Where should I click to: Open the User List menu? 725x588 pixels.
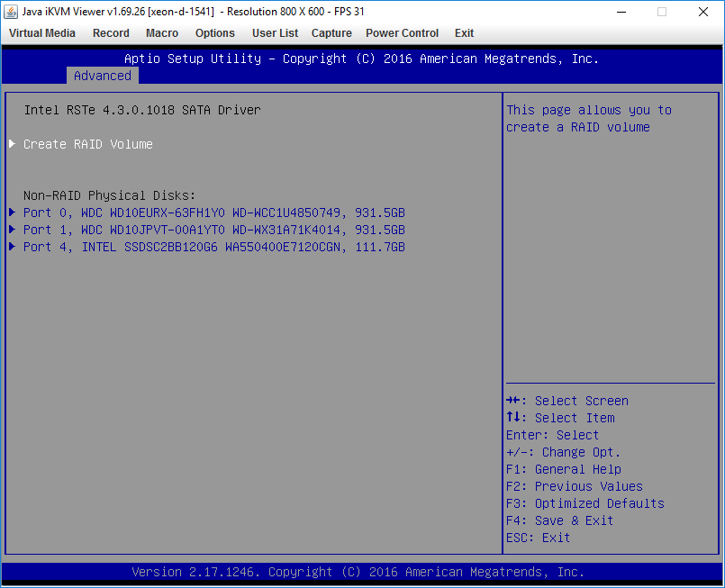[x=275, y=33]
